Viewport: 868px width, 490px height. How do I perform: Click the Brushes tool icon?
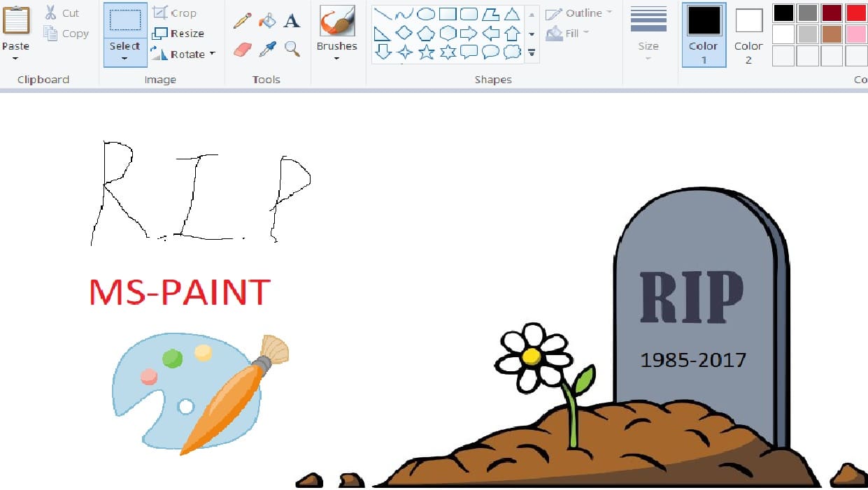(x=337, y=22)
